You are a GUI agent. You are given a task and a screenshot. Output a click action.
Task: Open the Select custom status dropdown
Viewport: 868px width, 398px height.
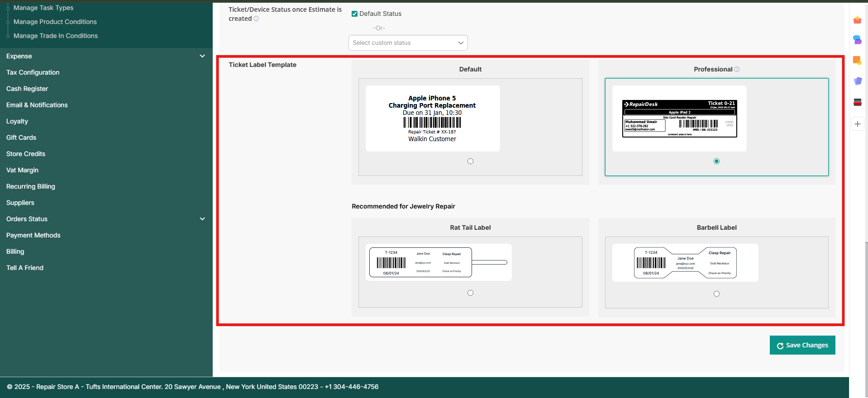click(408, 43)
